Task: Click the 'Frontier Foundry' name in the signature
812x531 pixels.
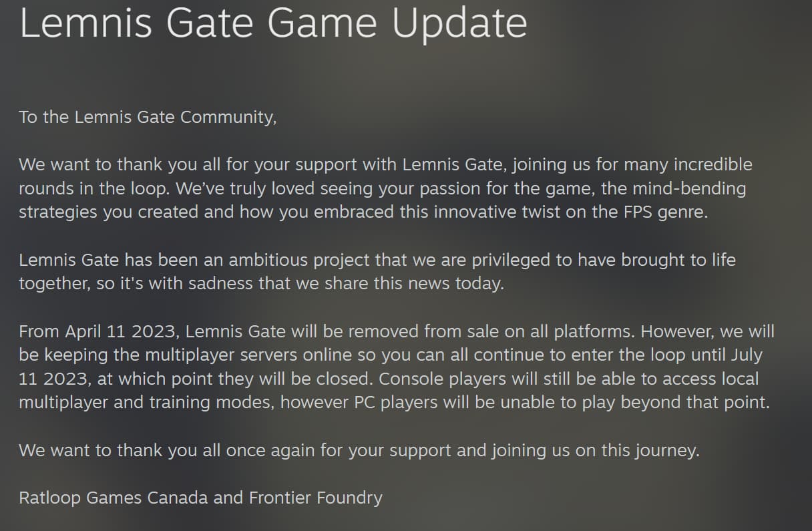Action: [x=316, y=498]
